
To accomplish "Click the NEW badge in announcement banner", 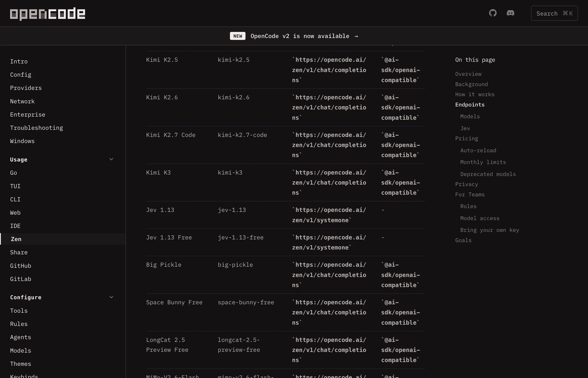I will 238,36.
